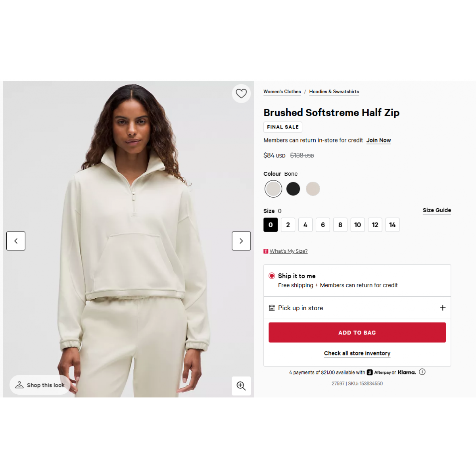Advance to next product image
The width and height of the screenshot is (476, 476).
pyautogui.click(x=241, y=241)
